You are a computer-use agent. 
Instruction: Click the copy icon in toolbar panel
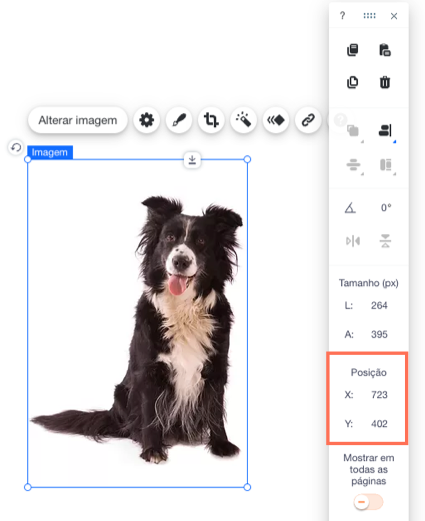coord(353,50)
